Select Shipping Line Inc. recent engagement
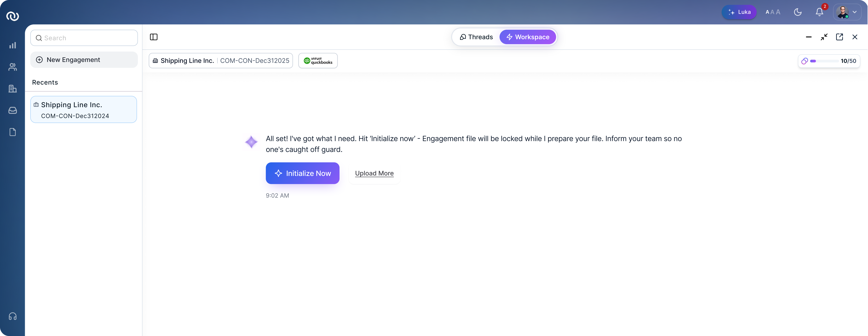The height and width of the screenshot is (336, 868). pyautogui.click(x=84, y=110)
